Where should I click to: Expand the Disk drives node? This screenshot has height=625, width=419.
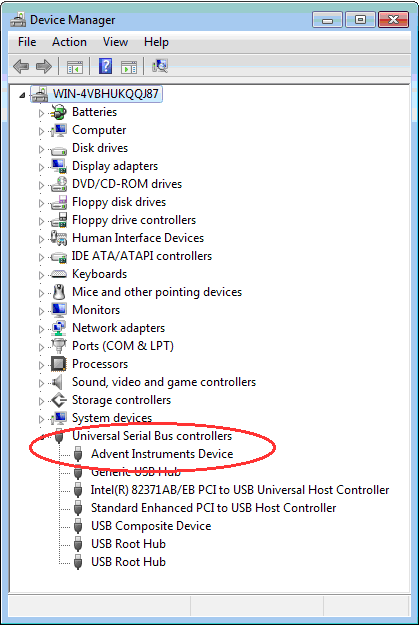[41, 149]
